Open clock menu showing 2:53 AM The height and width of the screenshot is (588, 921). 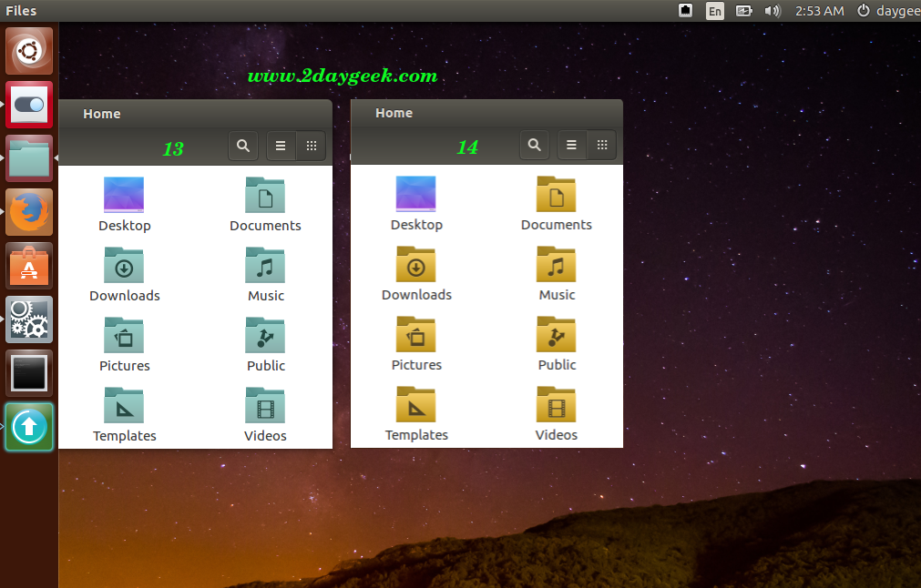pyautogui.click(x=819, y=11)
